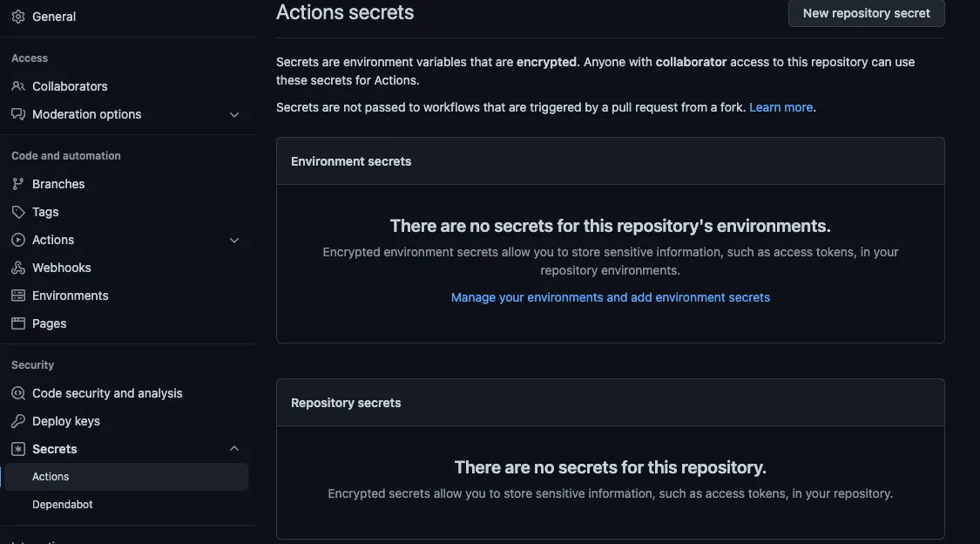The width and height of the screenshot is (980, 544).
Task: Expand the Actions sidebar chevron
Action: point(234,240)
